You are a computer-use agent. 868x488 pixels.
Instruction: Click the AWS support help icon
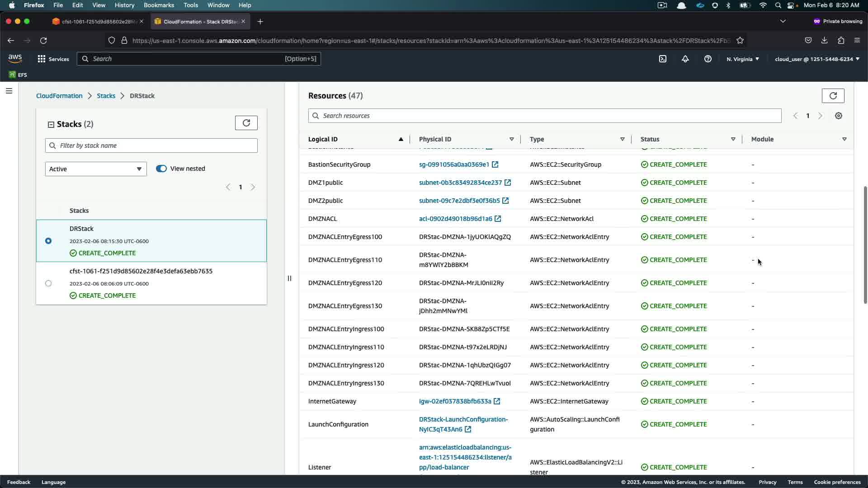pyautogui.click(x=708, y=59)
